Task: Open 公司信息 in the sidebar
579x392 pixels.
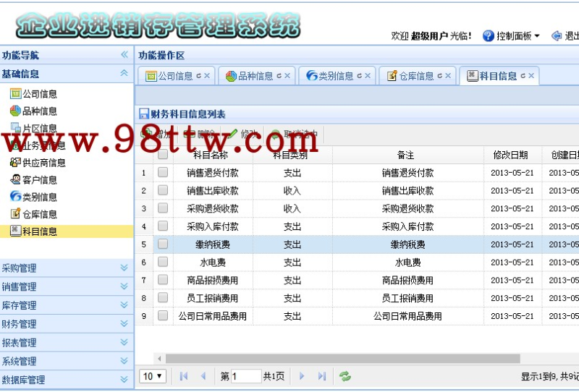Action: click(33, 94)
